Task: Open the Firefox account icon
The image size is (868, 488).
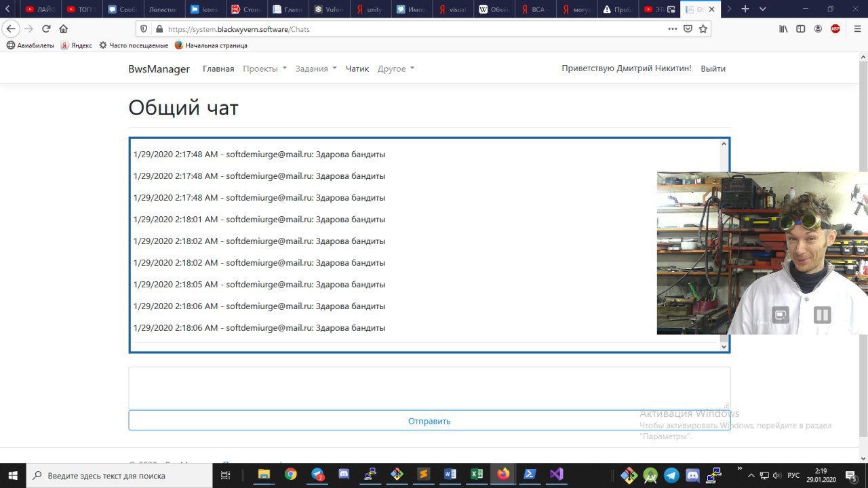Action: coord(818,29)
